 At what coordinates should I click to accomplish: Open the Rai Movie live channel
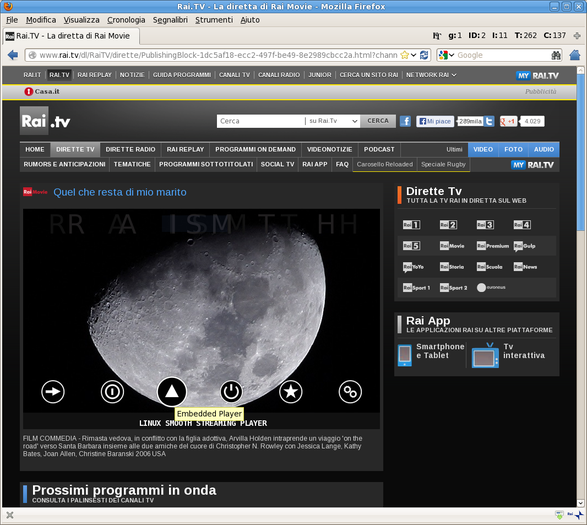(452, 246)
